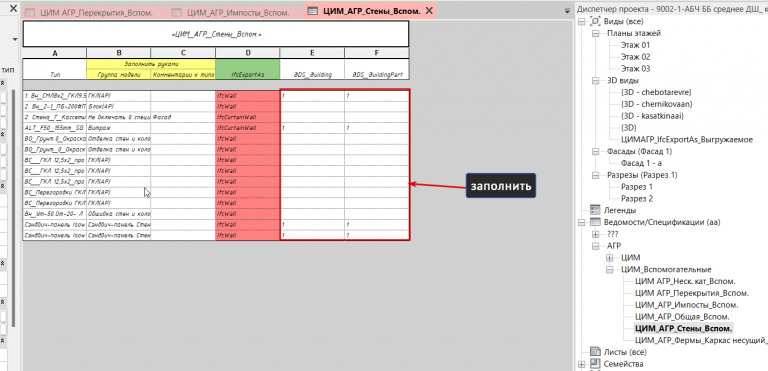Select '{3D - chebotarevre}' view

pyautogui.click(x=656, y=92)
